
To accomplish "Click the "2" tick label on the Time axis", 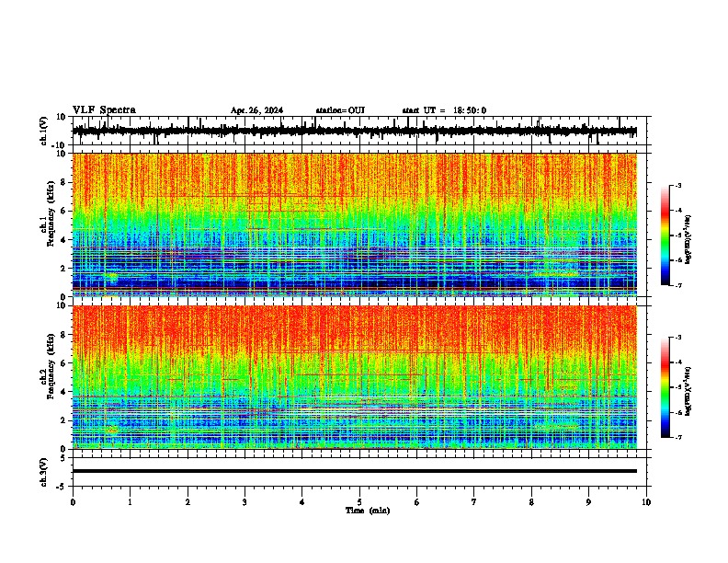I will [188, 502].
